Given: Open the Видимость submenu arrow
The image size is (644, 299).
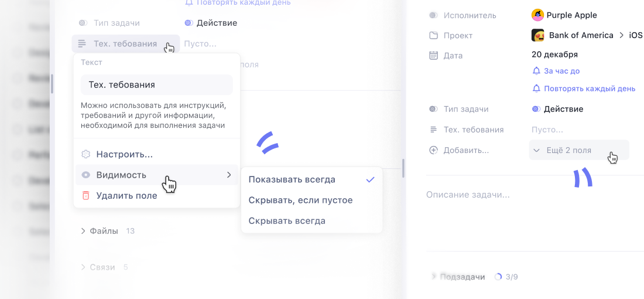Looking at the screenshot, I should tap(229, 175).
